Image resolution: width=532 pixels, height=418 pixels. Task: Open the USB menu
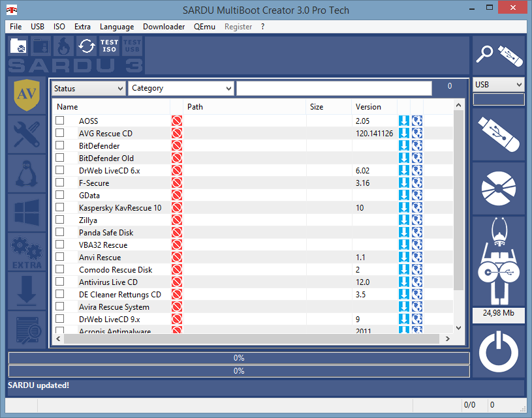tap(37, 27)
